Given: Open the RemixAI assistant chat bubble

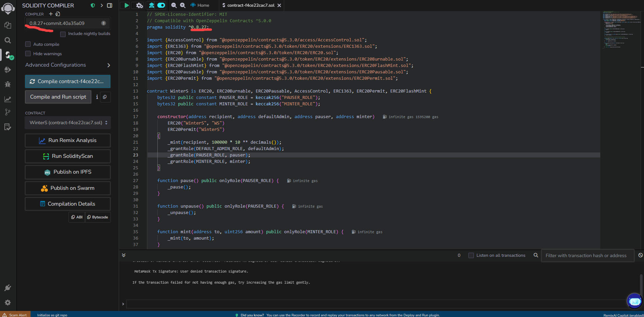Looking at the screenshot, I should [x=635, y=301].
